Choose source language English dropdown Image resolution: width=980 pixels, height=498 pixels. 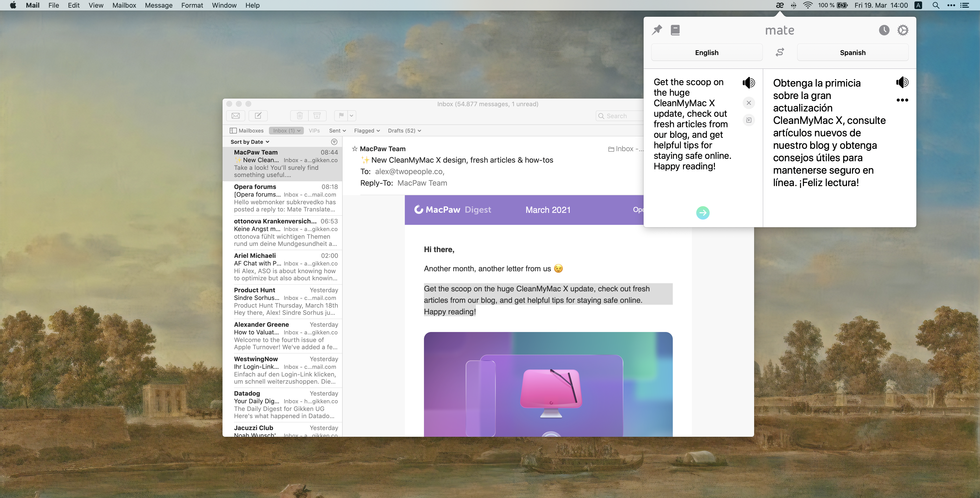point(707,52)
